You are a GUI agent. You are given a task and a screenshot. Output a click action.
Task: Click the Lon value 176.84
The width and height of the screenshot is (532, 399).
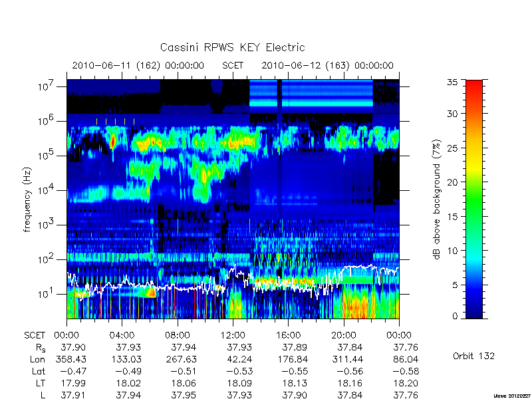coord(292,359)
